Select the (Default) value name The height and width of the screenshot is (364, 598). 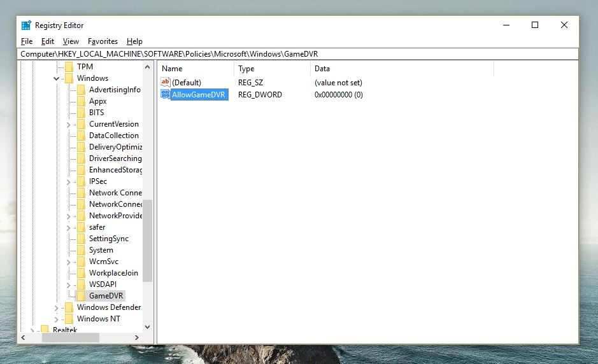187,82
